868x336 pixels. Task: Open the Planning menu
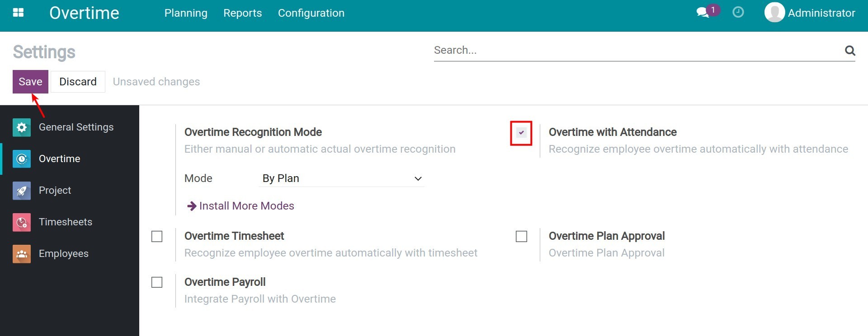coord(186,13)
